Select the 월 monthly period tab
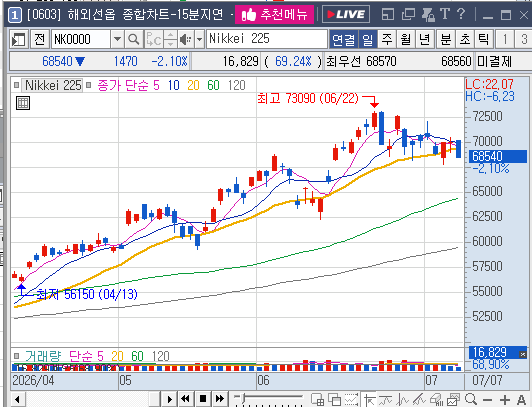The height and width of the screenshot is (407, 532). pos(406,40)
